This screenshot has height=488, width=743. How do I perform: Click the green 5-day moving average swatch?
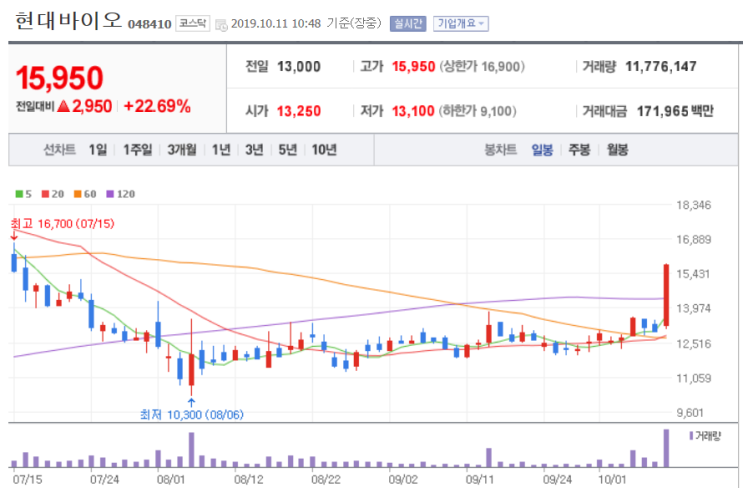point(19,194)
